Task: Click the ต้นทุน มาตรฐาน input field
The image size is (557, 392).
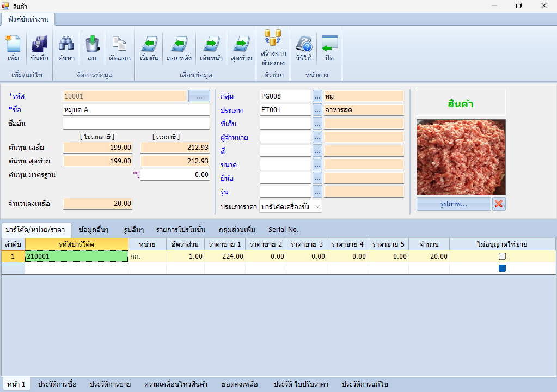Action: click(x=175, y=175)
